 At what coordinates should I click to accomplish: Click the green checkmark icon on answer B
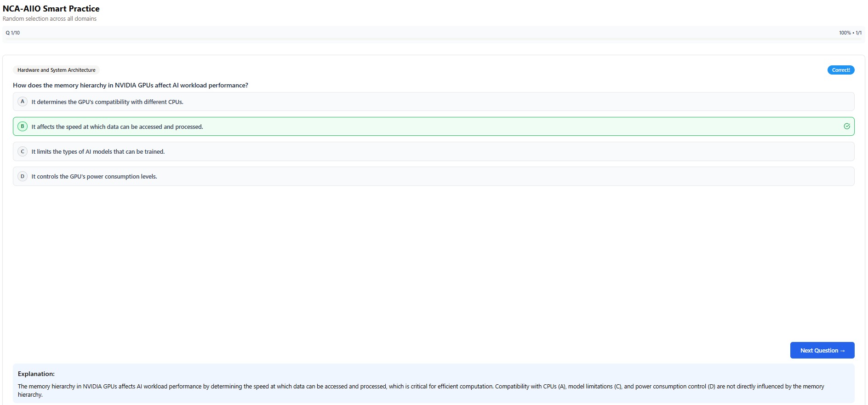(846, 126)
